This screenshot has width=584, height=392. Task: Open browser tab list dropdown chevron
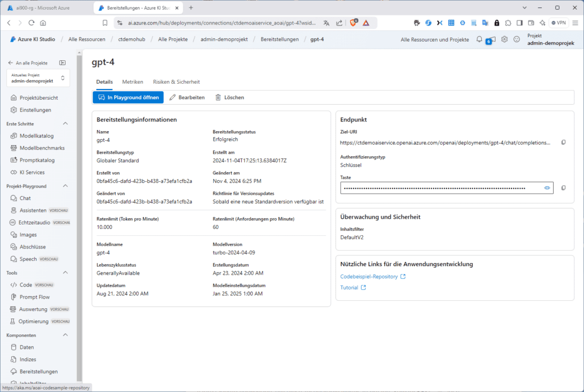pyautogui.click(x=525, y=7)
